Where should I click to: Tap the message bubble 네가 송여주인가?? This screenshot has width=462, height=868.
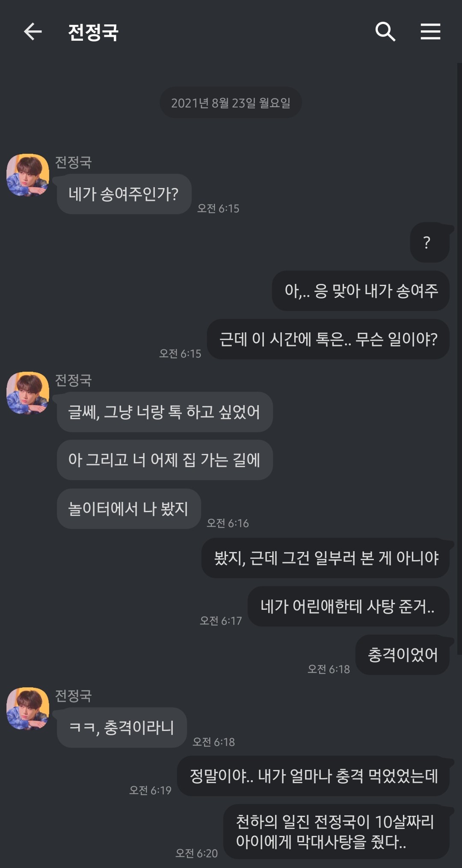tap(124, 194)
